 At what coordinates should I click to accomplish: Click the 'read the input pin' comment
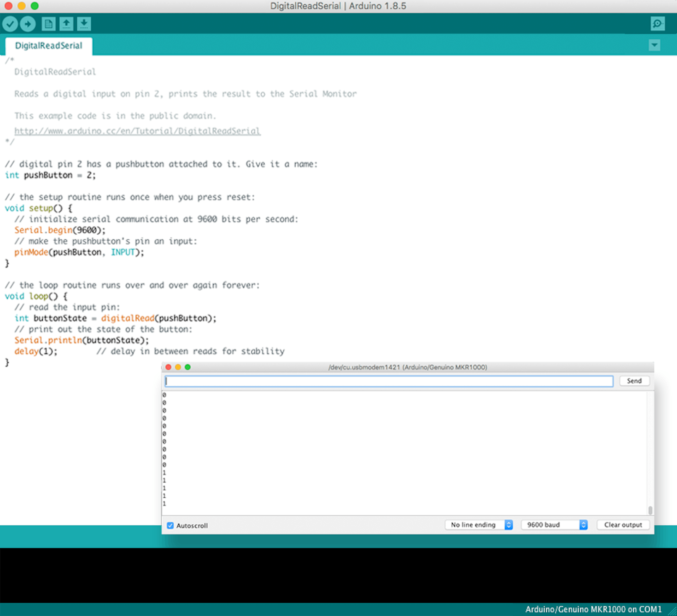coord(67,307)
